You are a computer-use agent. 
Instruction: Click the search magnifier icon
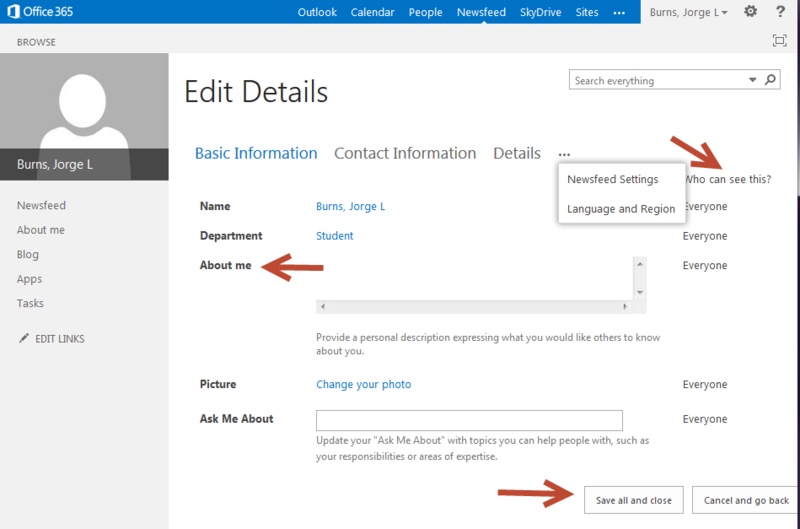tap(771, 80)
